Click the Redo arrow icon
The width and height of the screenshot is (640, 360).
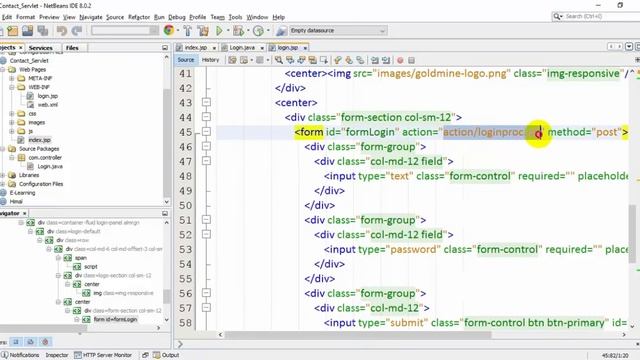pos(77,31)
